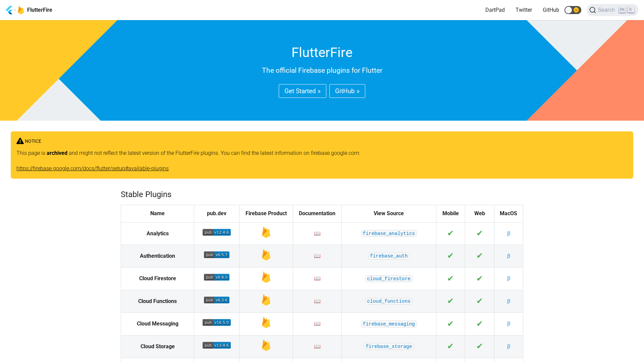Click the Cloud Storage name cell

157,347
